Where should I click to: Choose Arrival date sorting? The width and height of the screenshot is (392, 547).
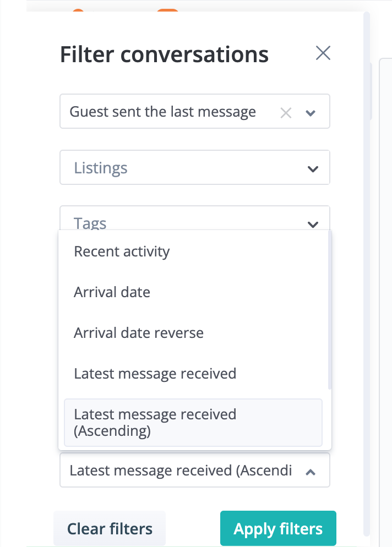pos(112,292)
